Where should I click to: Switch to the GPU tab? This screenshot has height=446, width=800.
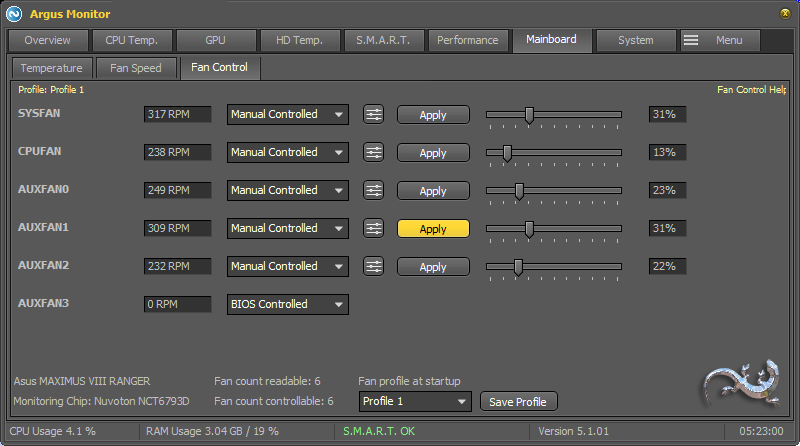click(x=215, y=40)
